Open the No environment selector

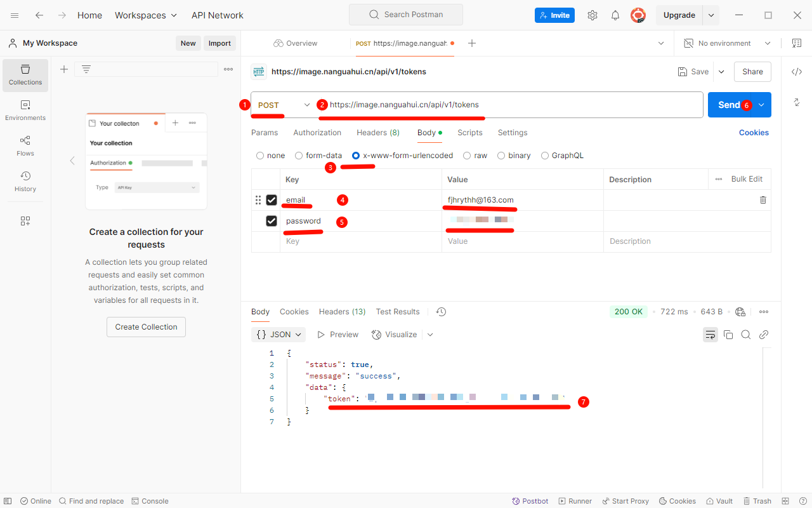pyautogui.click(x=727, y=43)
